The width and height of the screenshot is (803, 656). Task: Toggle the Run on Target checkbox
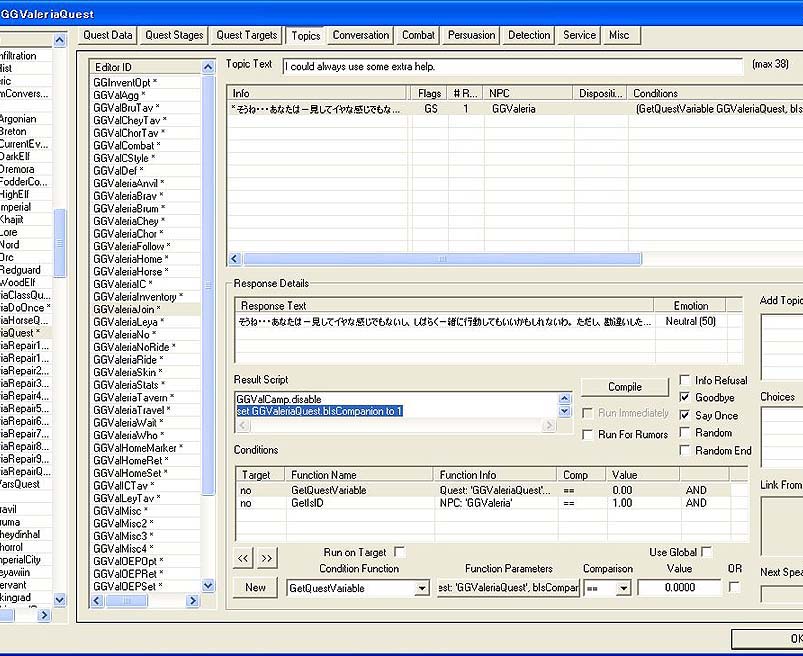pos(399,552)
